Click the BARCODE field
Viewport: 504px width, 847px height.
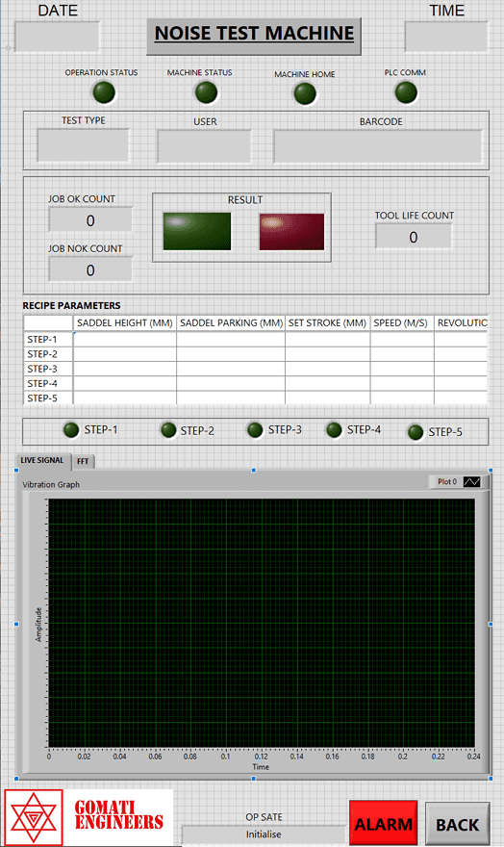[378, 146]
